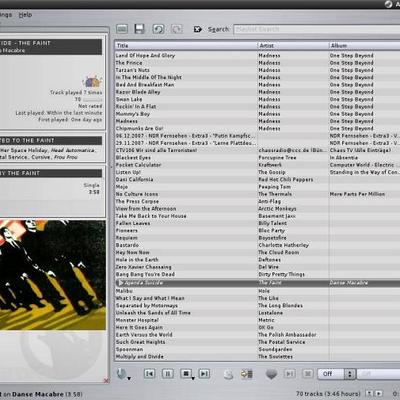
Task: Select track 'Hole in the Earth'
Action: (137, 260)
